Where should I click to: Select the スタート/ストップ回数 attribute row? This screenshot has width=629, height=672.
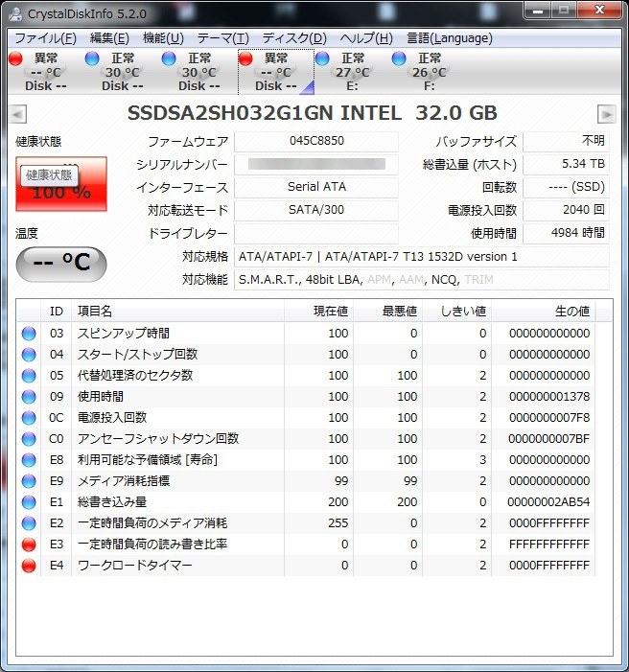pyautogui.click(x=306, y=355)
